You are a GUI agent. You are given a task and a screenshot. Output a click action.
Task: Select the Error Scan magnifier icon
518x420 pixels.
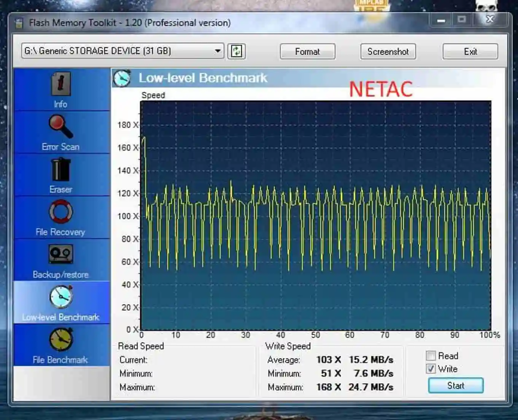click(60, 127)
